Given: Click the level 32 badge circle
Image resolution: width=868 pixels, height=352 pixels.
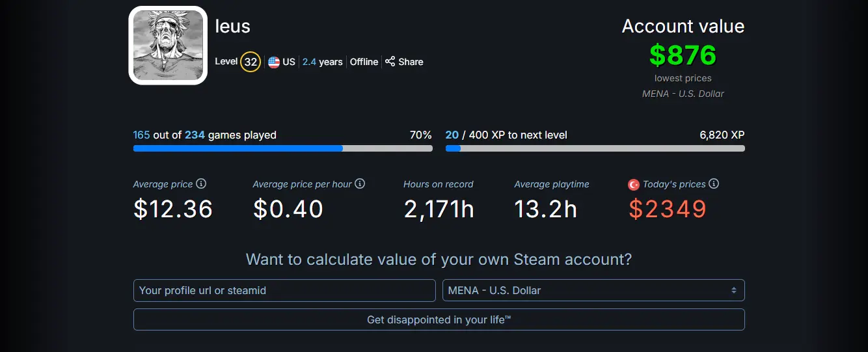Looking at the screenshot, I should (251, 62).
